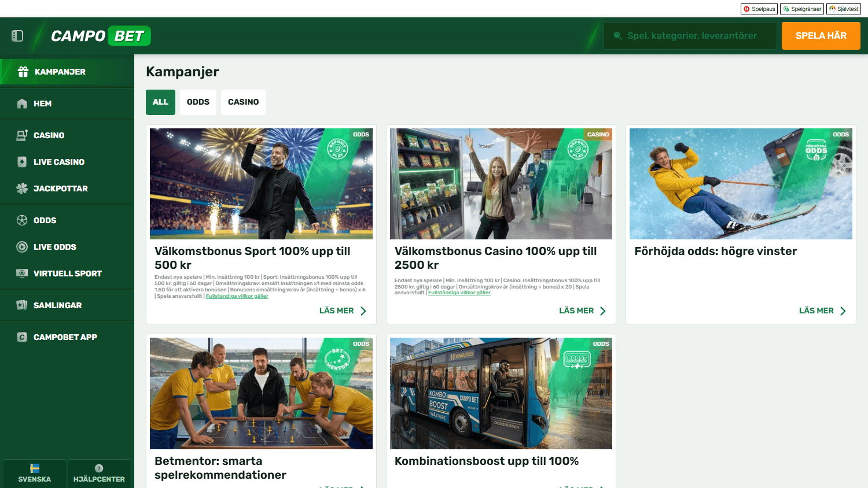Open the Betmentor table football image
Image resolution: width=868 pixels, height=488 pixels.
pyautogui.click(x=261, y=394)
